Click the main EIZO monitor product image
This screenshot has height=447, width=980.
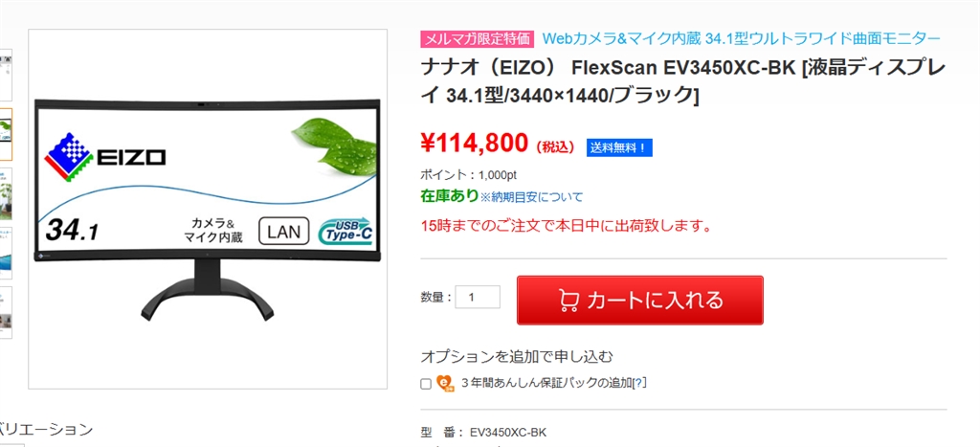click(x=208, y=209)
